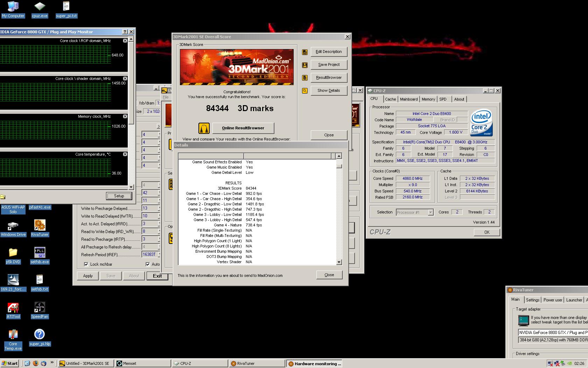Viewport: 588px width, 368px height.
Task: Switch to the Power user tab in RivaTuner
Action: [x=553, y=300]
